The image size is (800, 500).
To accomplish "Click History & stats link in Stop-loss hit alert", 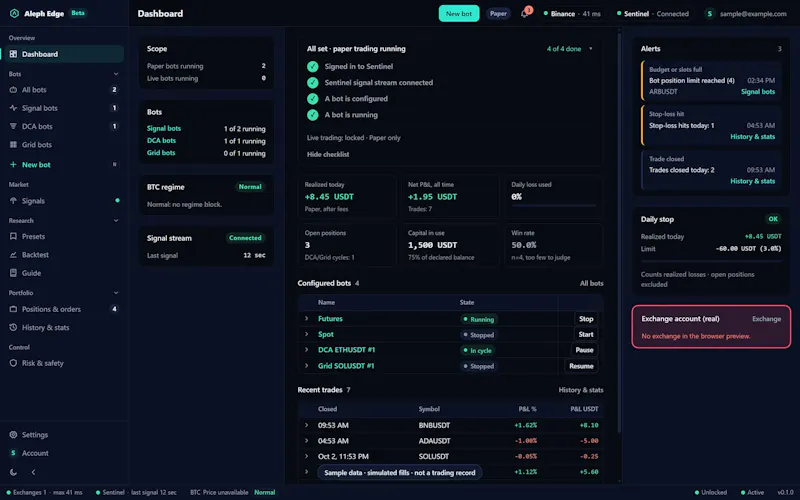I will pos(753,137).
